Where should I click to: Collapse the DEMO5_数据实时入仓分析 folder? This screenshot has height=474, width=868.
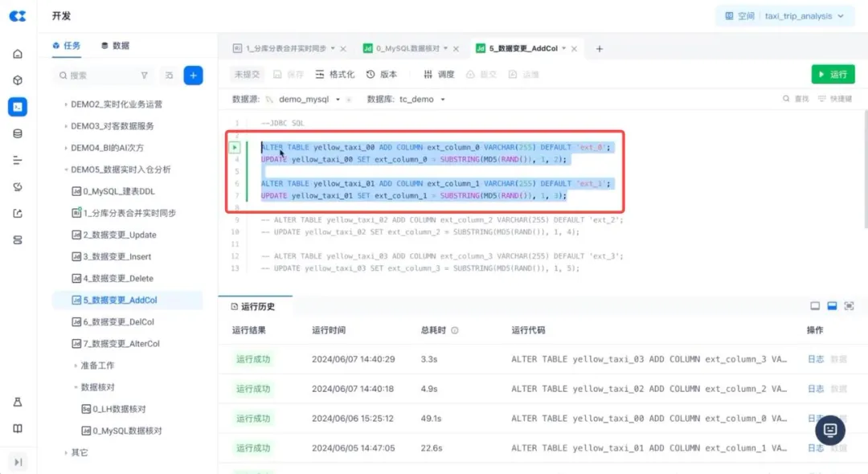(66, 170)
